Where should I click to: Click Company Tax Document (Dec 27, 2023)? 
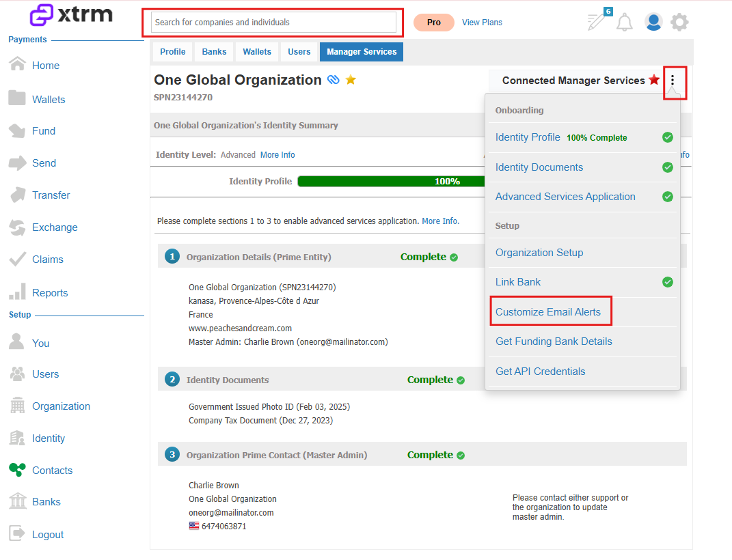coord(260,420)
